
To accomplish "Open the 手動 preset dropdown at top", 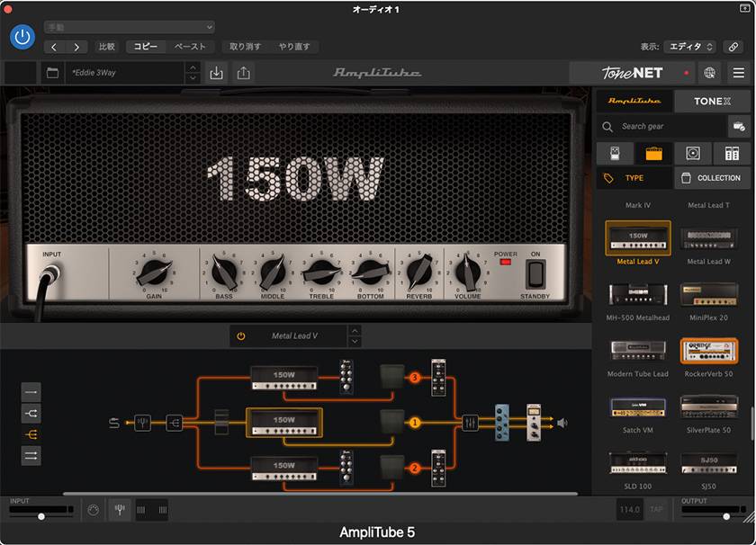I will 130,27.
